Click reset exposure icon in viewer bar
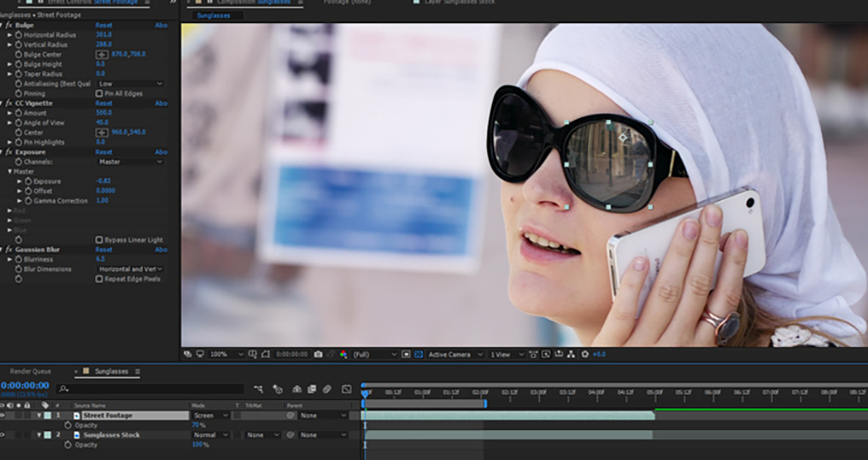The width and height of the screenshot is (868, 460). tap(585, 354)
